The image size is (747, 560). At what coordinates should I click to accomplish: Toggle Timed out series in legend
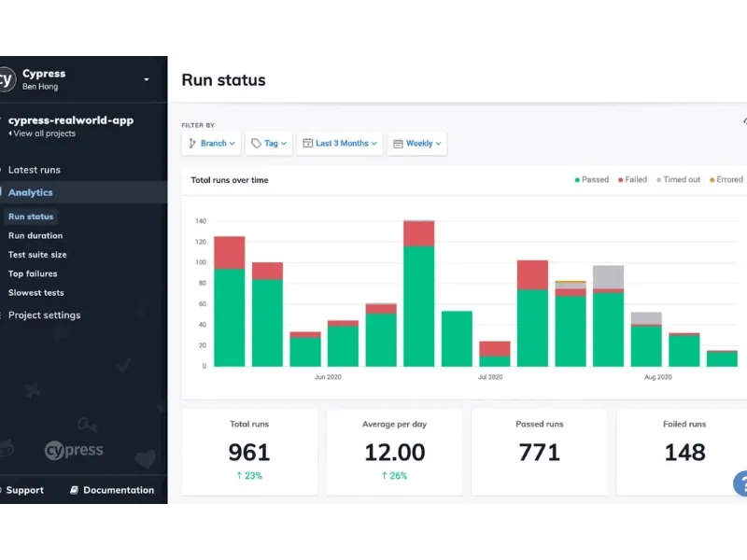click(x=679, y=179)
